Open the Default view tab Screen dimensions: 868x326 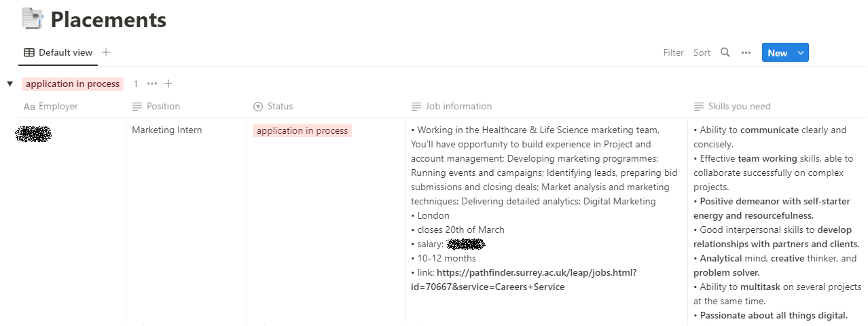[58, 53]
